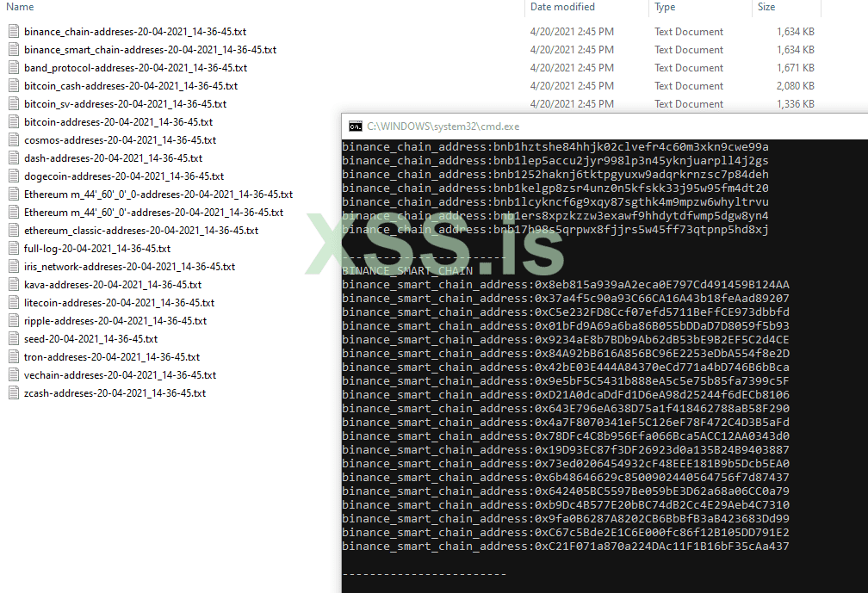Click the ethereum_classic-addreses file icon

(x=14, y=230)
